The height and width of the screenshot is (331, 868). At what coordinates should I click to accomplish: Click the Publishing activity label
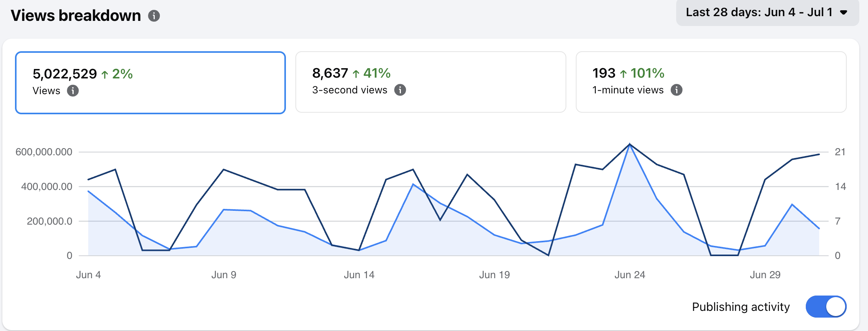click(741, 307)
